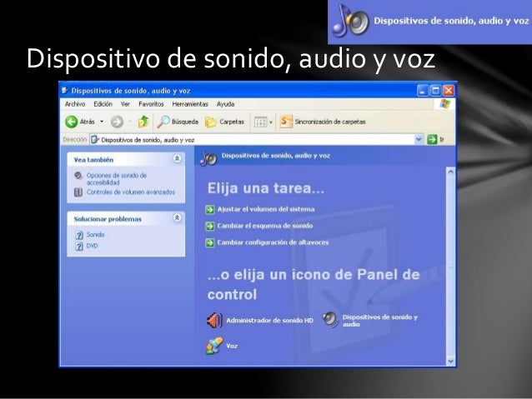Image resolution: width=532 pixels, height=399 pixels.
Task: Collapse the Vea también panel
Action: click(177, 158)
